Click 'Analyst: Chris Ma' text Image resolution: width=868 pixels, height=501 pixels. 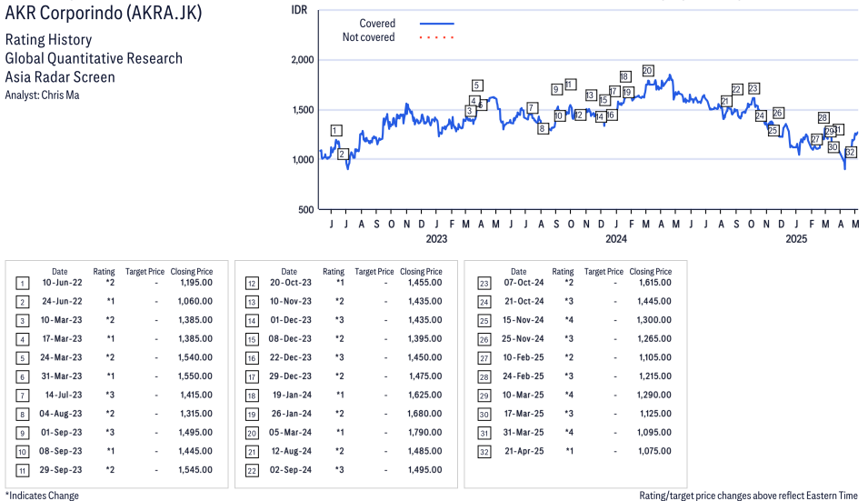pyautogui.click(x=42, y=95)
